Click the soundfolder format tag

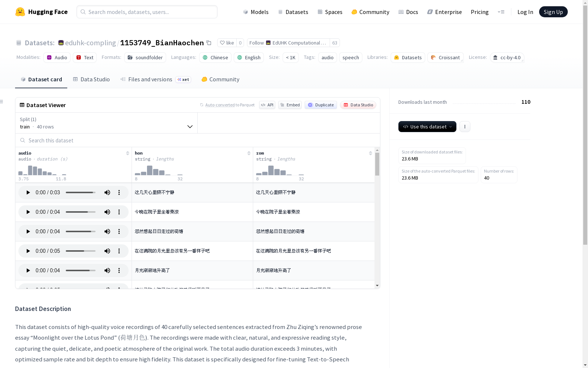tap(145, 57)
